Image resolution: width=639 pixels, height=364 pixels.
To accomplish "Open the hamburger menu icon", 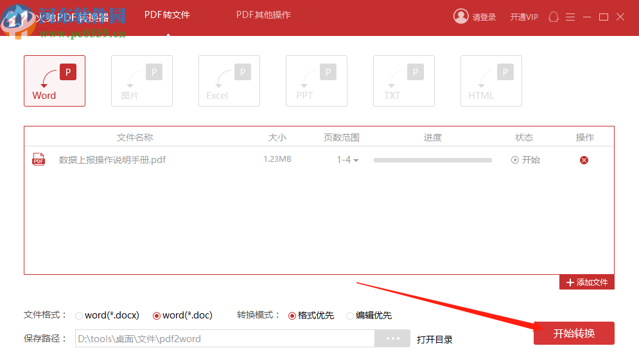I will [x=570, y=17].
